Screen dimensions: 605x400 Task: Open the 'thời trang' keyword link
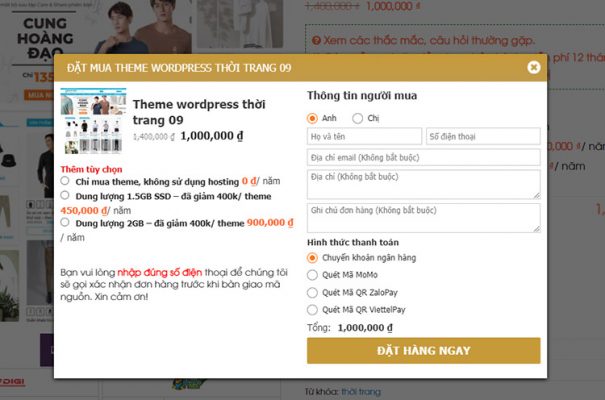[x=361, y=391]
